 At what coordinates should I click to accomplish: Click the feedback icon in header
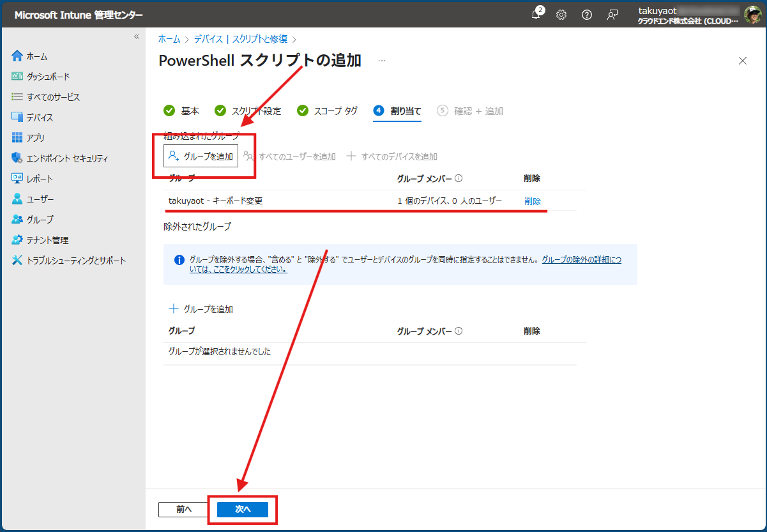pyautogui.click(x=612, y=15)
